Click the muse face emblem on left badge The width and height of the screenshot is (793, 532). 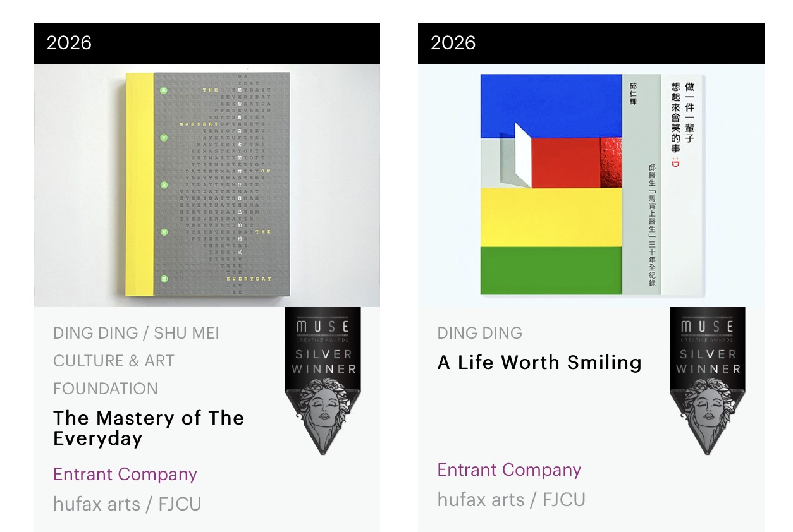323,413
